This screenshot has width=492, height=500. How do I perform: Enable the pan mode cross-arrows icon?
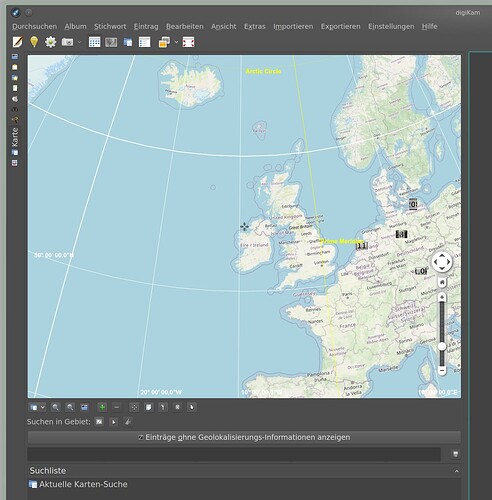point(134,407)
